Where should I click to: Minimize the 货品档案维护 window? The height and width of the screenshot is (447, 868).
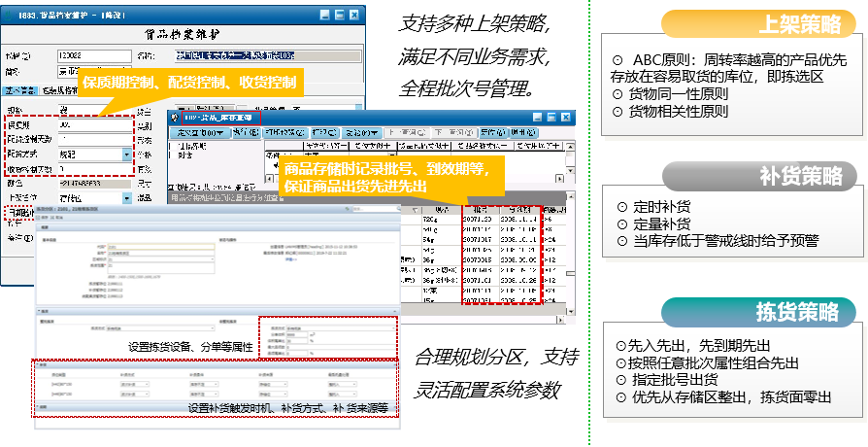tap(323, 16)
